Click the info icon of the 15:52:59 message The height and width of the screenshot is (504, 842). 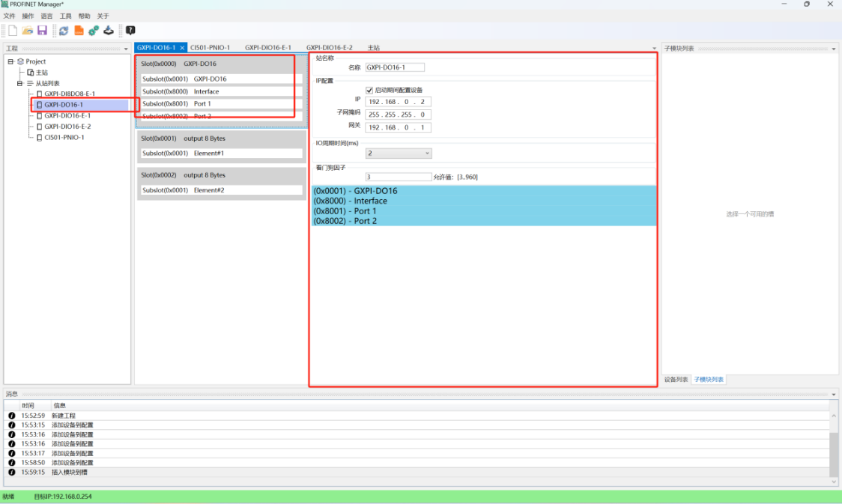12,416
